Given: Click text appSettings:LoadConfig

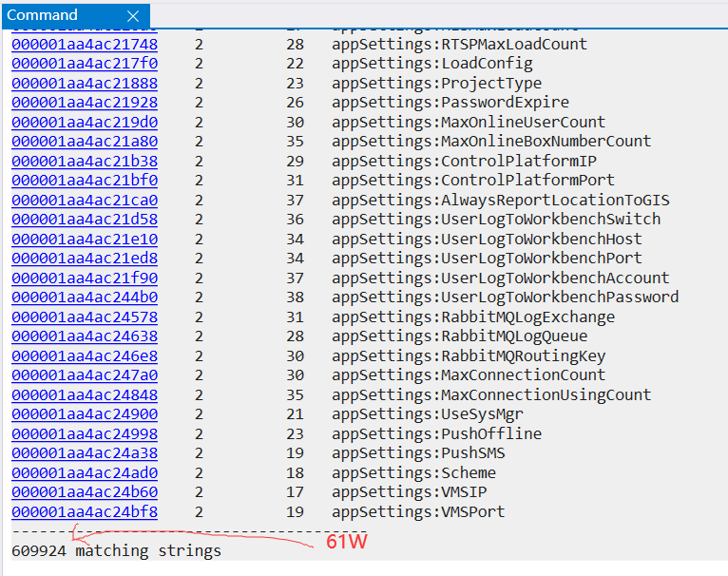Looking at the screenshot, I should pyautogui.click(x=432, y=63).
